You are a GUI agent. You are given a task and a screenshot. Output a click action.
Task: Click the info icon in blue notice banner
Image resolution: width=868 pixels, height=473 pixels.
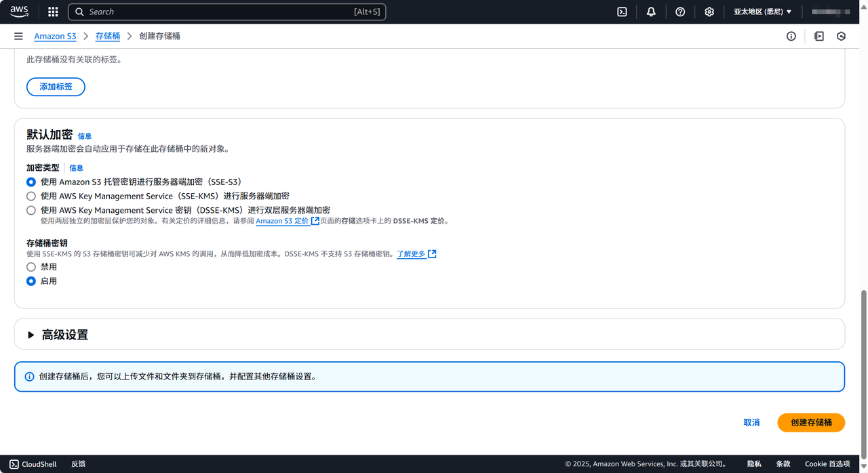[x=29, y=376]
